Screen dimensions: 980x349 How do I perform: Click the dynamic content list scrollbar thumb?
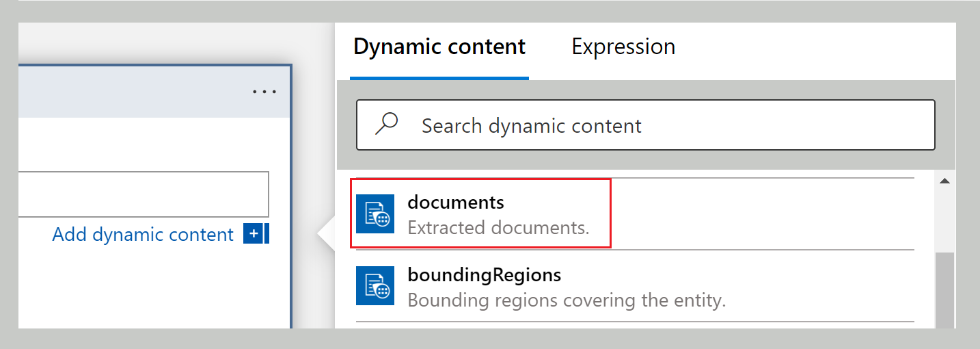945,287
